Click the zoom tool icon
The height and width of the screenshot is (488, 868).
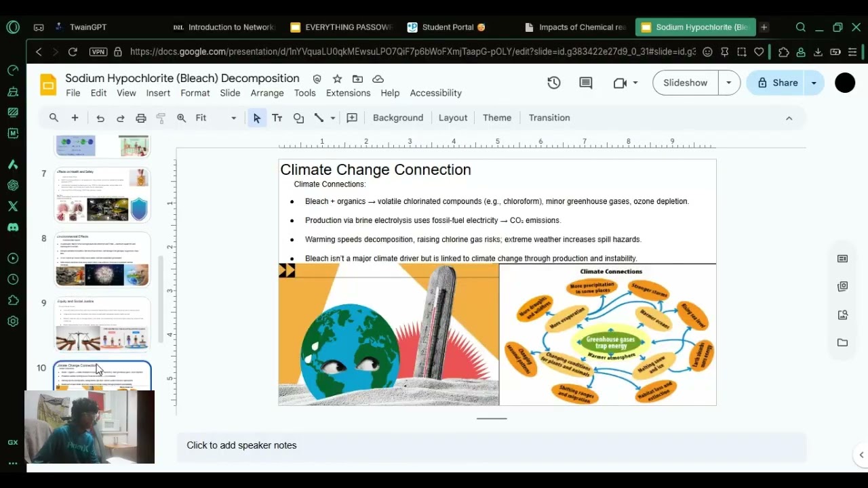(x=182, y=118)
